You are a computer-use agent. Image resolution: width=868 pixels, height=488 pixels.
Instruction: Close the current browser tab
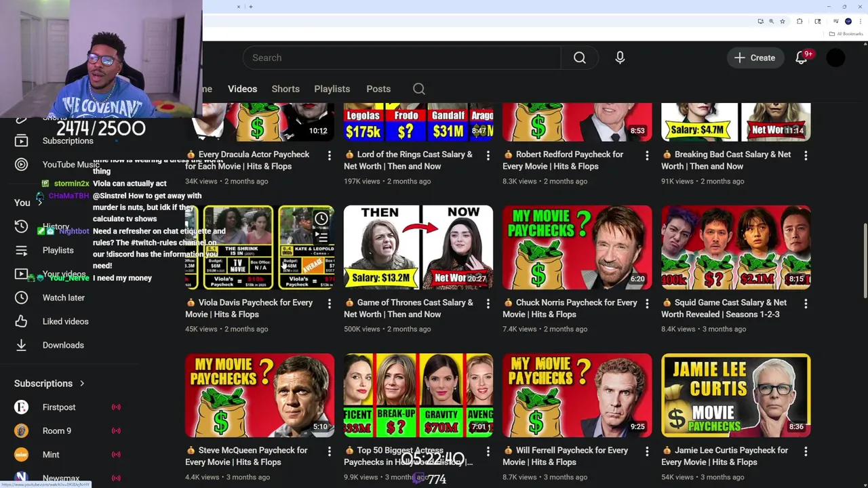(239, 7)
